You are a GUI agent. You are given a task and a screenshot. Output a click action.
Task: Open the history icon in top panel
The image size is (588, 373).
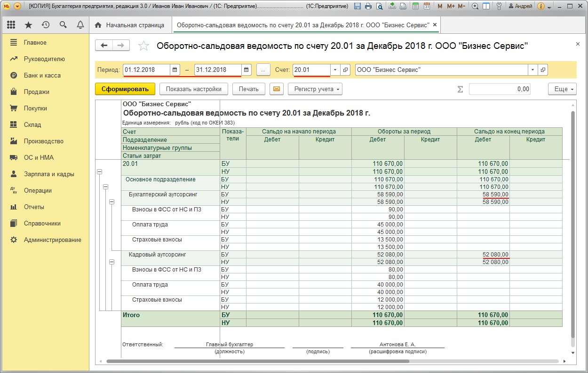tap(46, 25)
